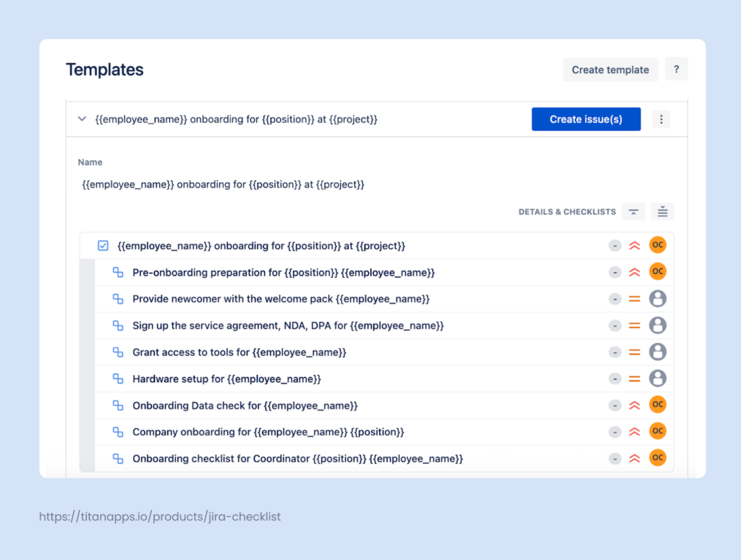Open the kebab menu next to Create issue(s)

661,119
